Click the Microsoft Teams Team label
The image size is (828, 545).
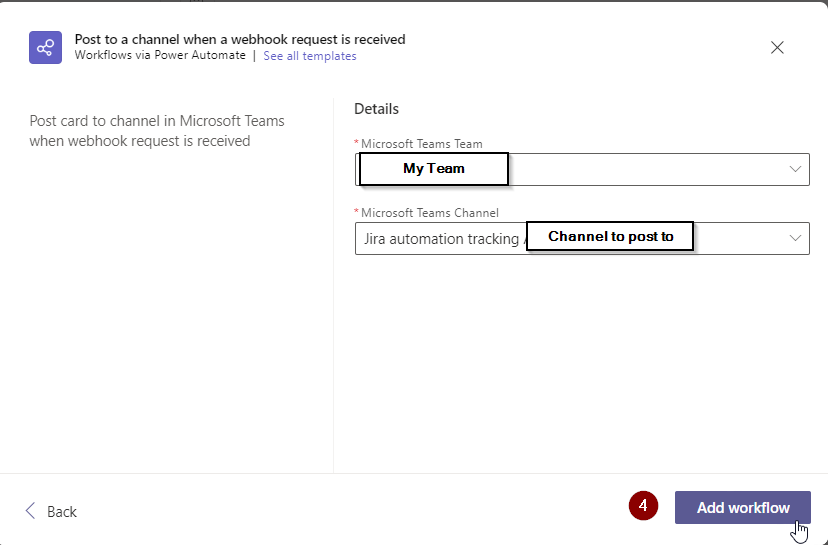421,144
